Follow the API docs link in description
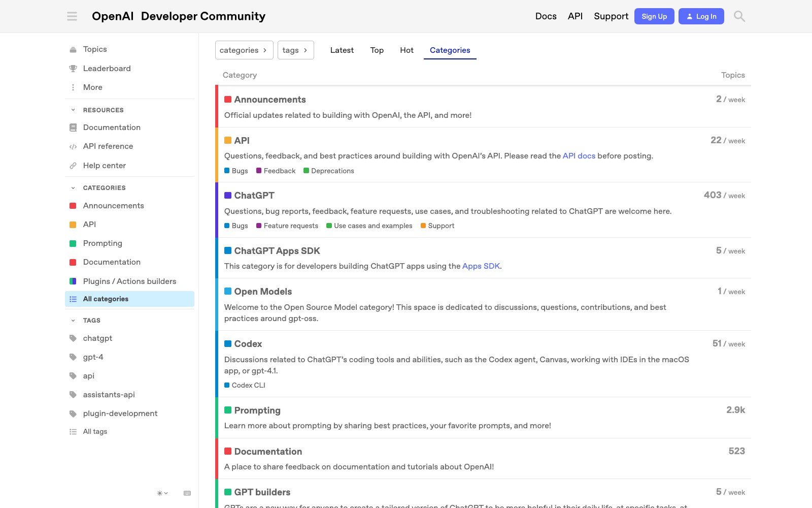This screenshot has height=508, width=812. click(x=579, y=156)
